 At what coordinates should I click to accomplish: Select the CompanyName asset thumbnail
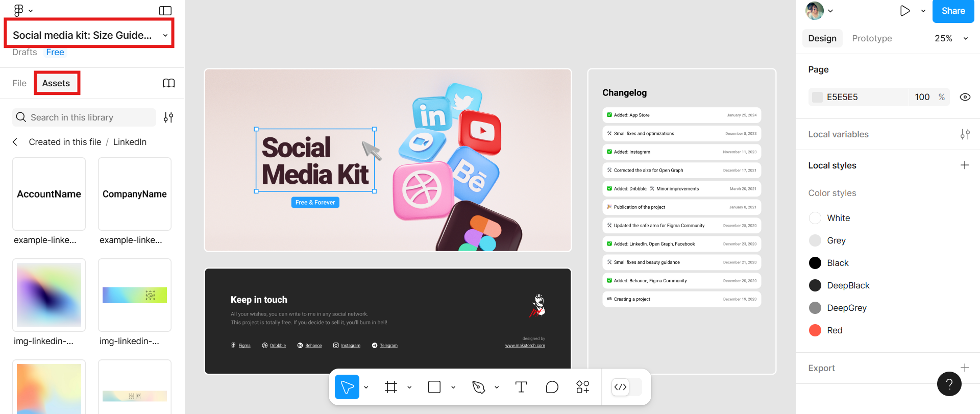135,194
